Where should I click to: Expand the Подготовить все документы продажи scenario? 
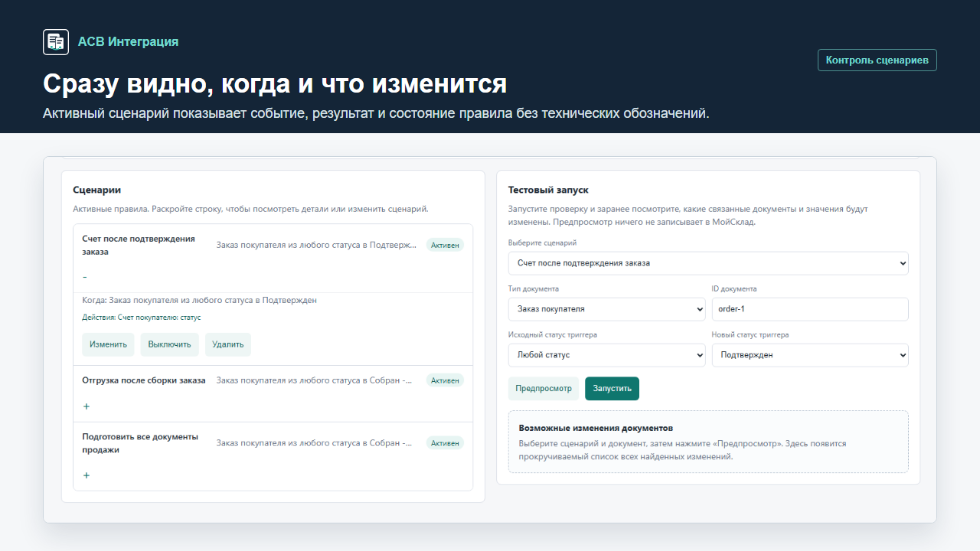[x=86, y=475]
